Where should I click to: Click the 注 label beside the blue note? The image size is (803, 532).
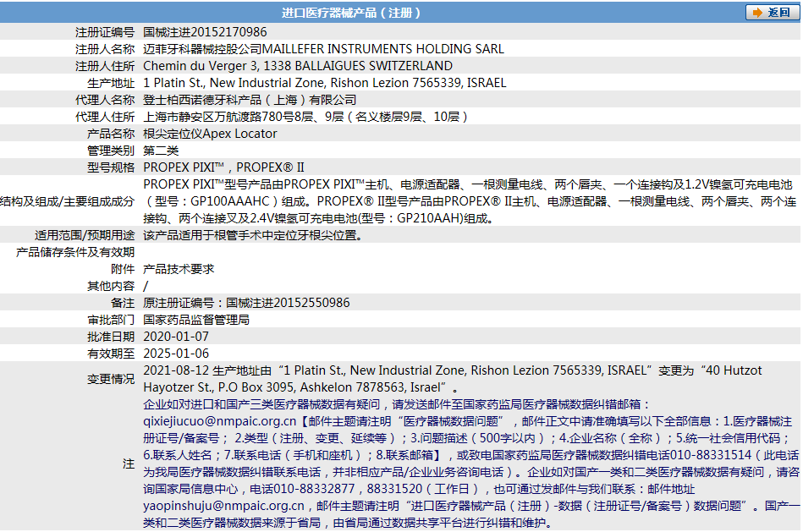click(128, 463)
